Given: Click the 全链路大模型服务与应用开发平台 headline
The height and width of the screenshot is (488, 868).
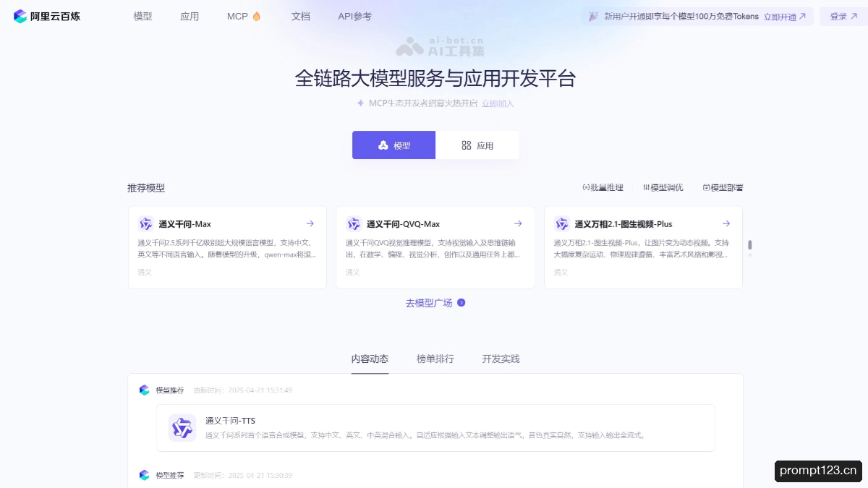Looking at the screenshot, I should [435, 78].
